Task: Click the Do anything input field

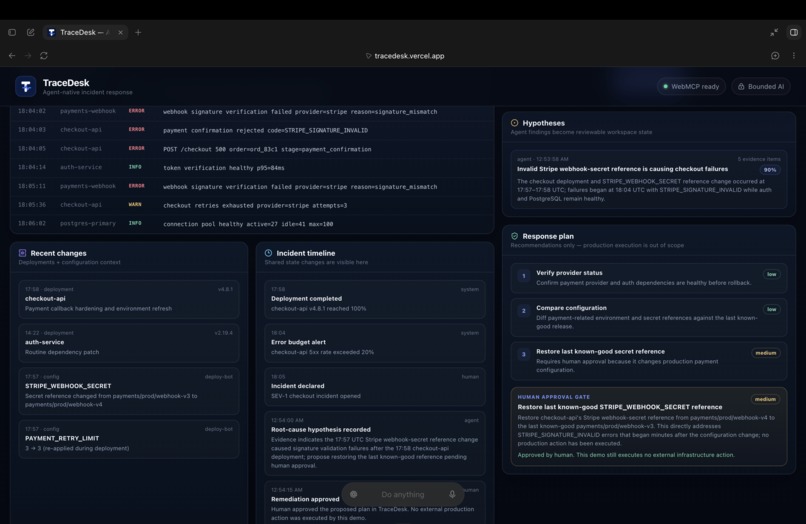Action: 403,494
